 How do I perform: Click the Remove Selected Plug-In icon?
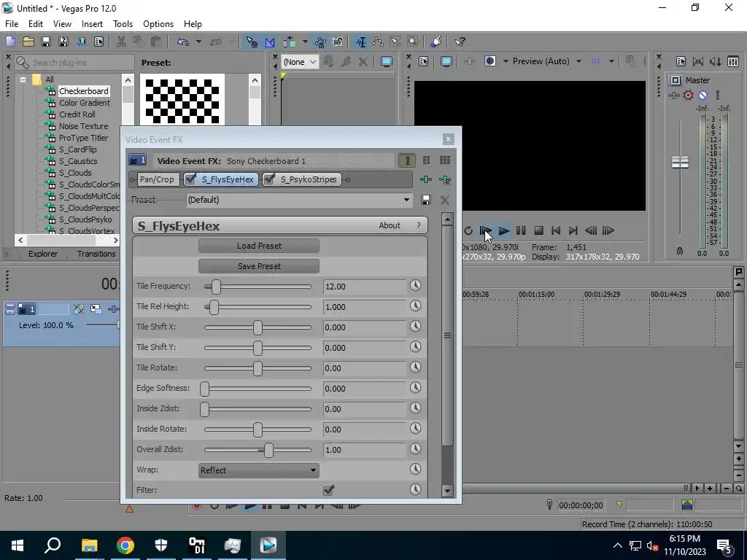pos(445,179)
